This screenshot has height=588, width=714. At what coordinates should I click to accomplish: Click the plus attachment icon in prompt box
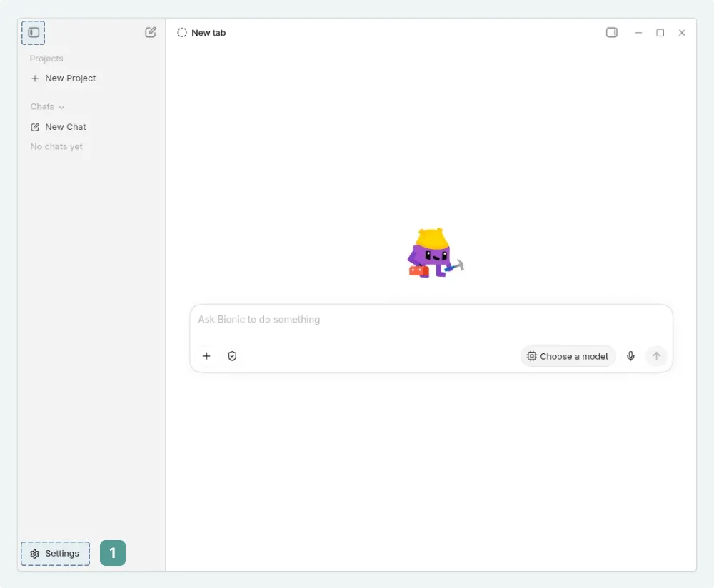[206, 356]
